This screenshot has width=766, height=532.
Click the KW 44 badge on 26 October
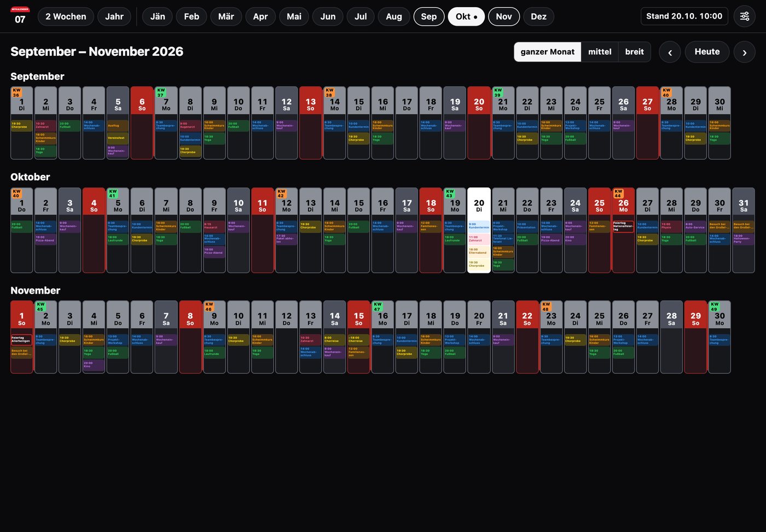coord(618,194)
